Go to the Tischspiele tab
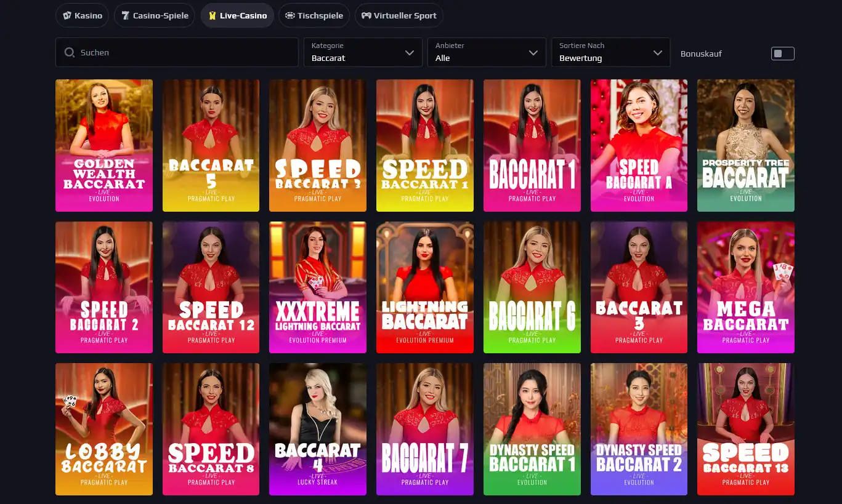 coord(314,15)
